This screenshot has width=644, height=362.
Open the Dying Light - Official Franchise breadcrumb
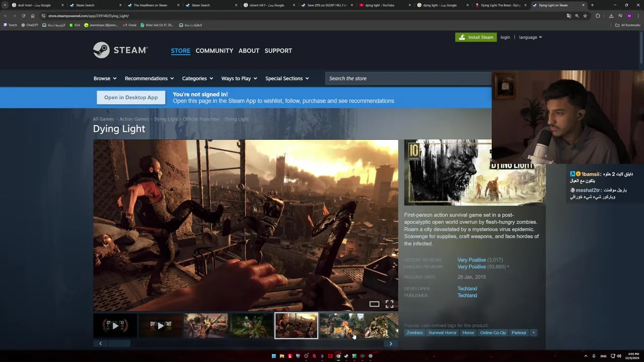tap(187, 119)
